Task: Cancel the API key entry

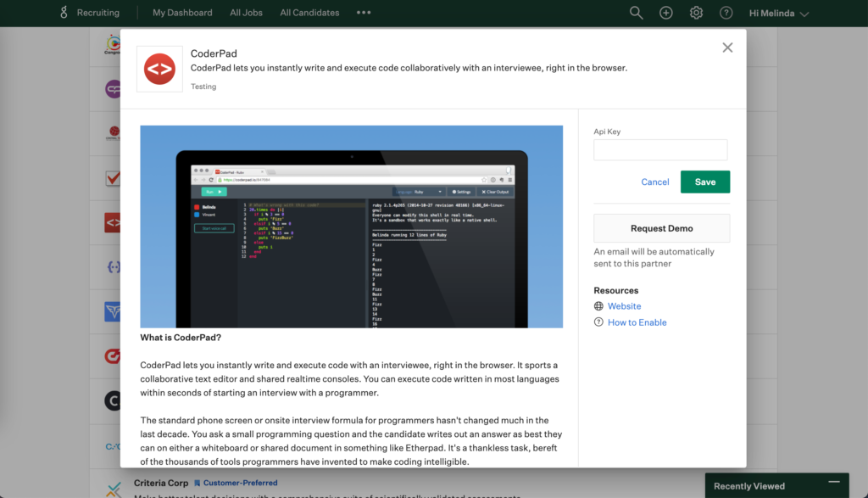Action: [655, 182]
